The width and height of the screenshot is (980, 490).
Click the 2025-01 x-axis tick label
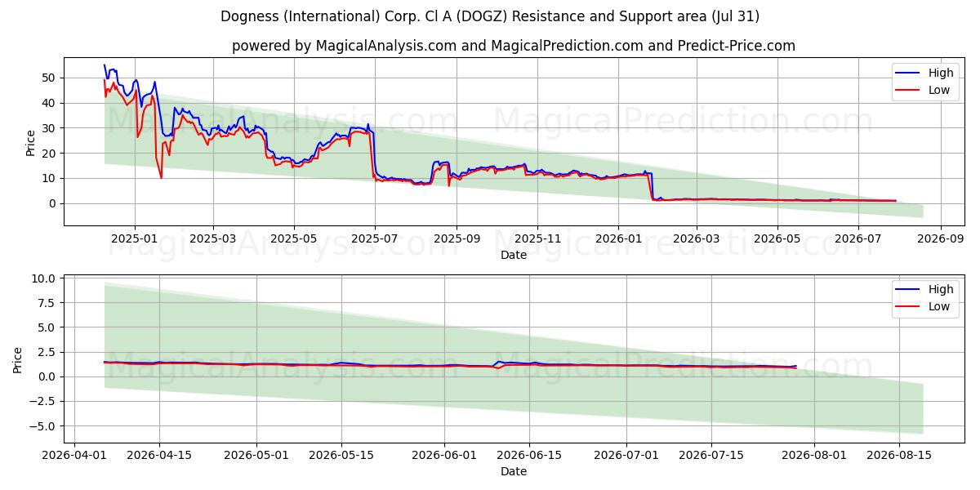pyautogui.click(x=134, y=238)
